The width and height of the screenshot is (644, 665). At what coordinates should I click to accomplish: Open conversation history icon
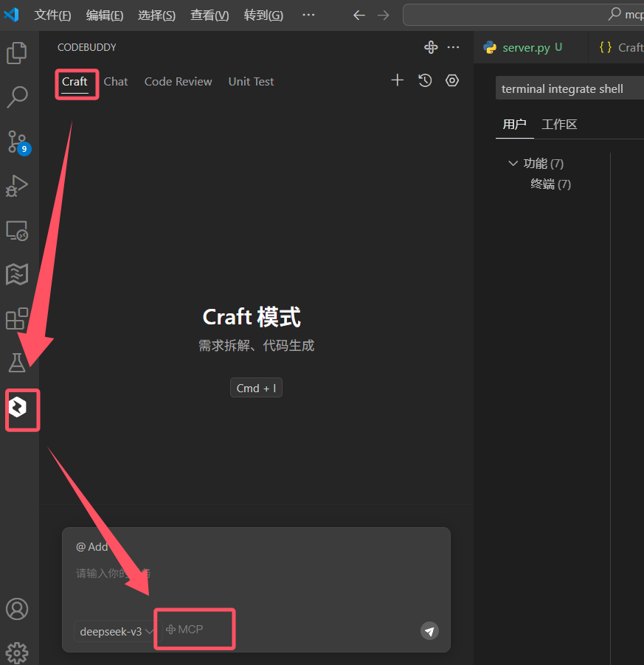tap(425, 80)
